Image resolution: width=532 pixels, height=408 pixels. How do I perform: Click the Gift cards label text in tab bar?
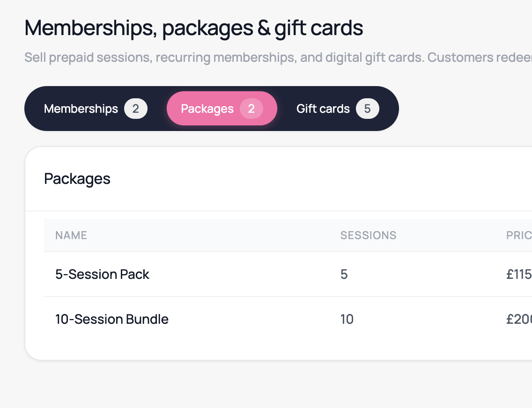pos(323,109)
